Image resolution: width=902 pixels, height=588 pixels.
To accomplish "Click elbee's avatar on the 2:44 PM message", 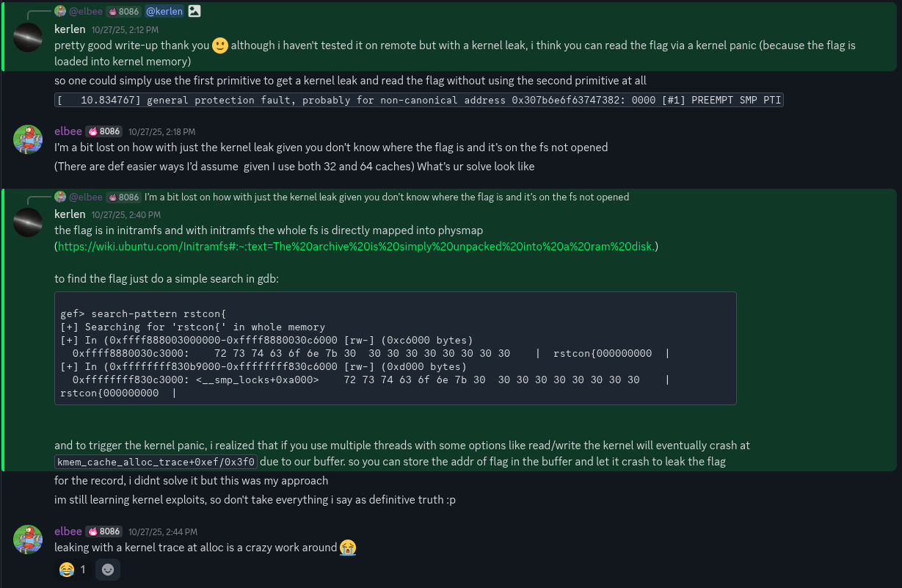I will tap(28, 540).
